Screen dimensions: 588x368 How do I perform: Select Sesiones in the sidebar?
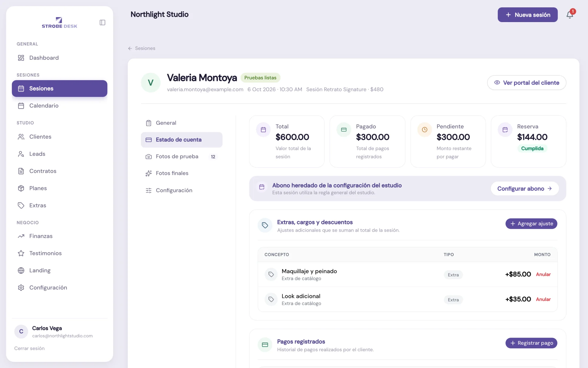tap(59, 88)
